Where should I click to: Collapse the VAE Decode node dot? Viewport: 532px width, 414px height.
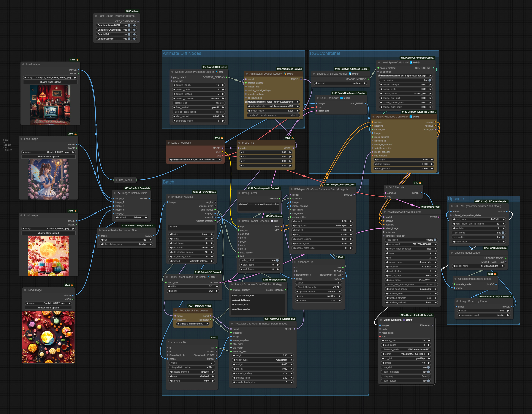387,187
